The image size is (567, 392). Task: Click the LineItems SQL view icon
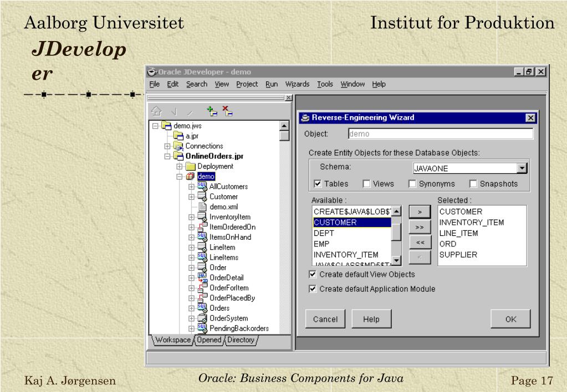[x=202, y=257]
